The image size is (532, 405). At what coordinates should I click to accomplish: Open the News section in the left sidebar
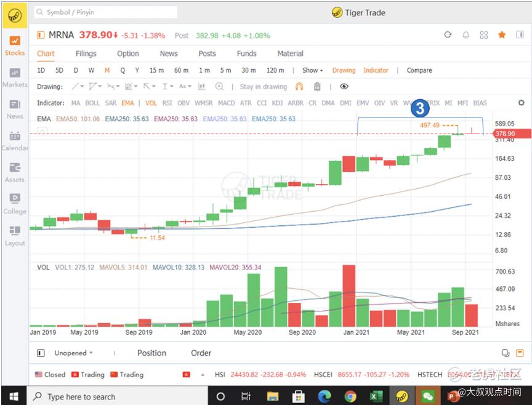point(15,110)
